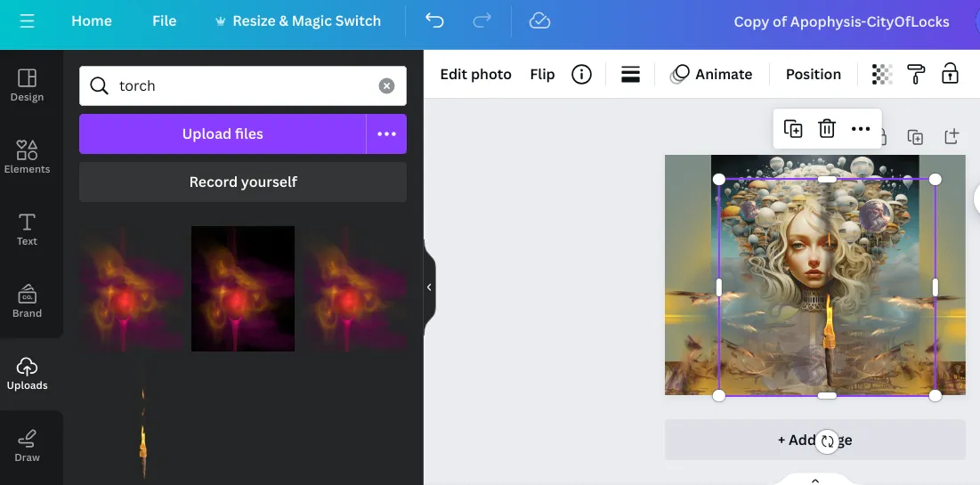The image size is (980, 485).
Task: Focus the uploads search field with torch
Action: pos(242,85)
